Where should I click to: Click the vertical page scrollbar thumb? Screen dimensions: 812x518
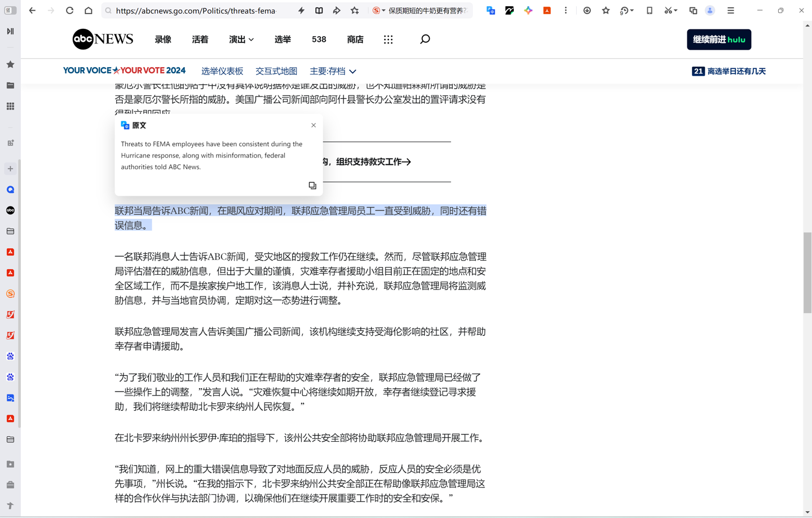pos(807,272)
